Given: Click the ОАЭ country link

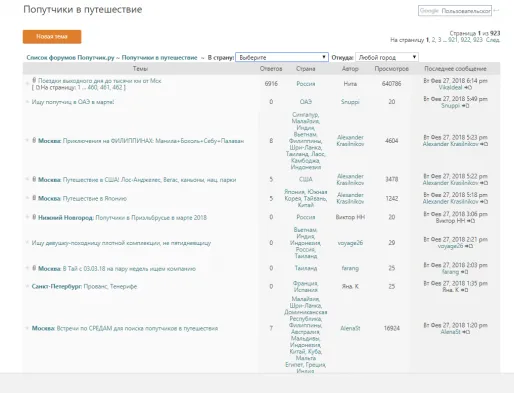Looking at the screenshot, I should pos(306,102).
